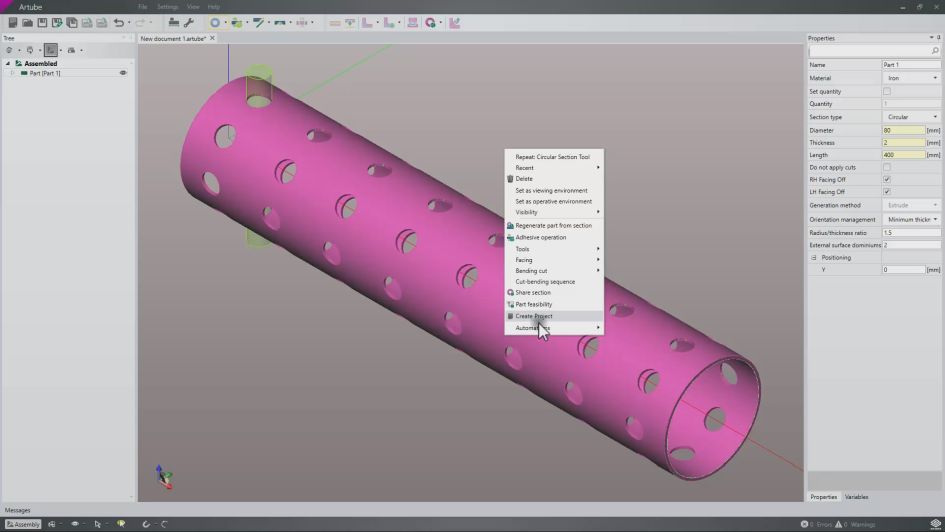
Task: Toggle visibility eye for Part 1
Action: [x=123, y=73]
